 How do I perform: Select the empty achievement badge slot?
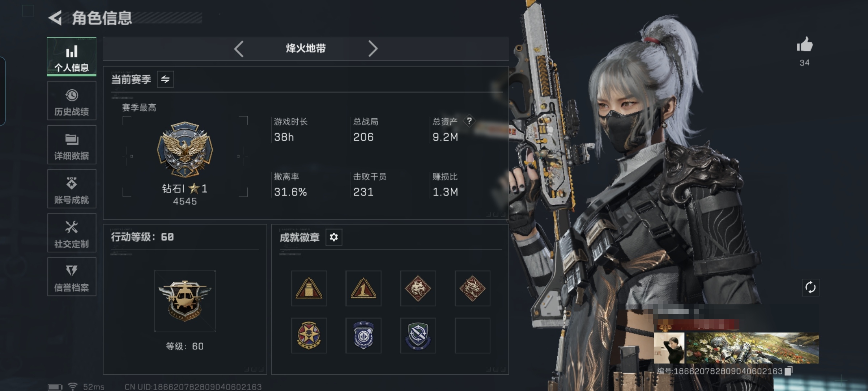pyautogui.click(x=472, y=336)
